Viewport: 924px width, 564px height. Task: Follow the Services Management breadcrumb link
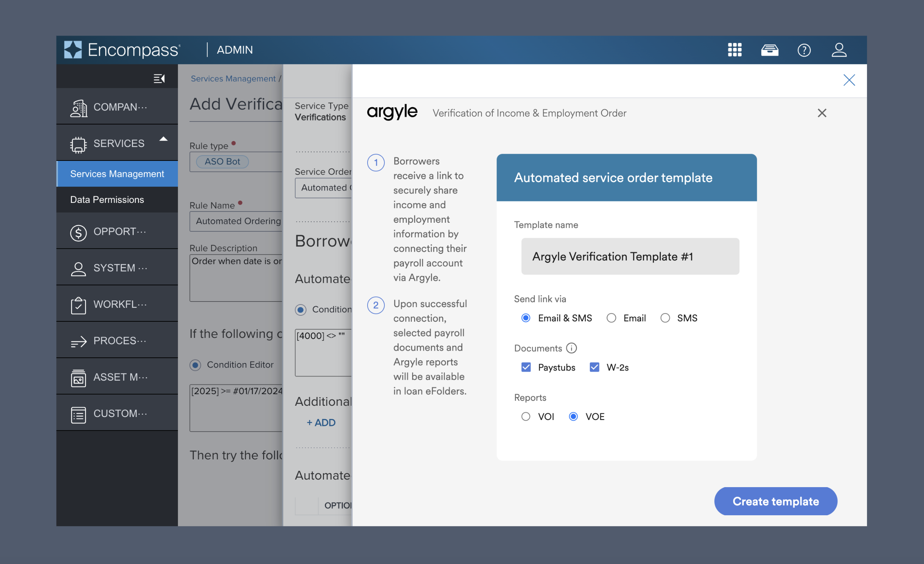coord(233,78)
